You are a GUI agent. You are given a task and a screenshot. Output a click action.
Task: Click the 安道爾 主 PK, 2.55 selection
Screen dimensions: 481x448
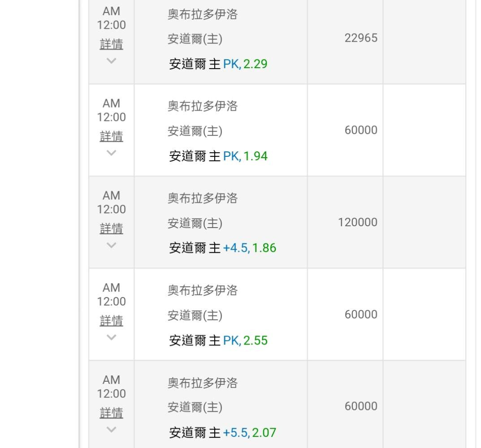(218, 340)
